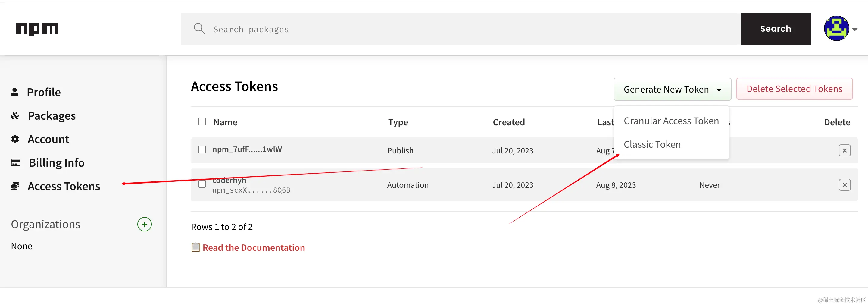The width and height of the screenshot is (868, 305).
Task: Check the coderhyh token checkbox
Action: [202, 184]
